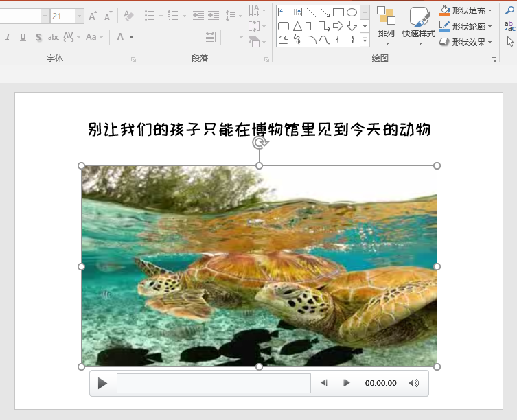Select arrow line shape
This screenshot has height=420, width=517.
pos(325,12)
